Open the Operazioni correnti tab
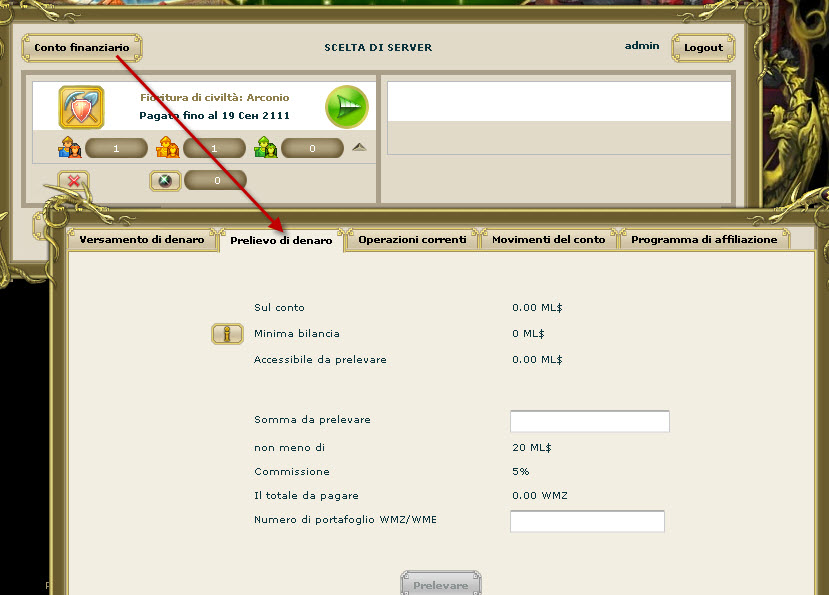This screenshot has width=829, height=595. click(412, 240)
